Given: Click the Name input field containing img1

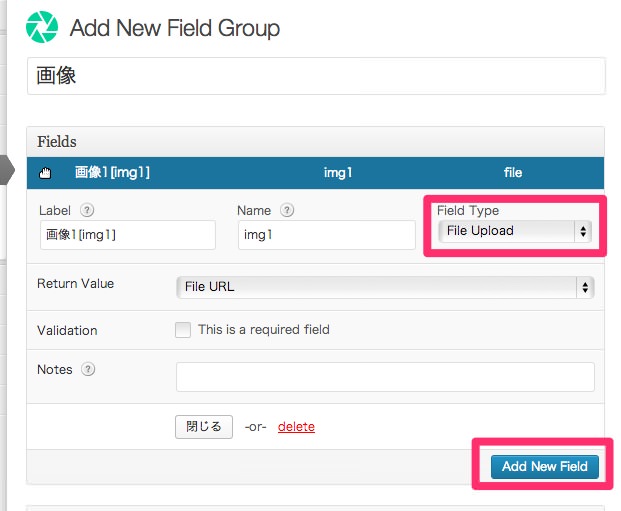Looking at the screenshot, I should 327,235.
